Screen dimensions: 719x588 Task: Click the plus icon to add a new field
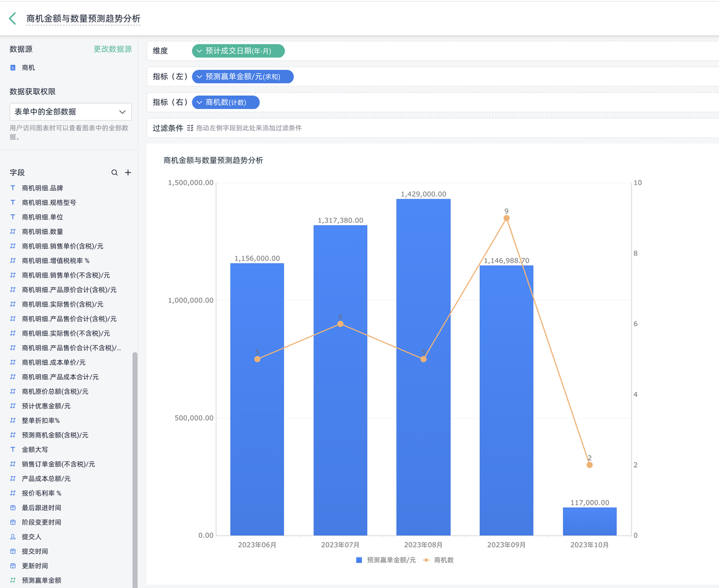[x=128, y=172]
